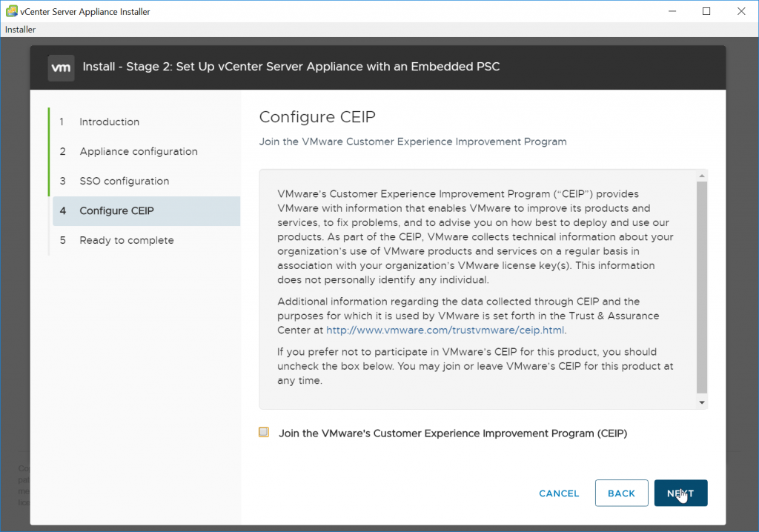The height and width of the screenshot is (532, 759).
Task: Click the BACK button
Action: click(x=622, y=493)
